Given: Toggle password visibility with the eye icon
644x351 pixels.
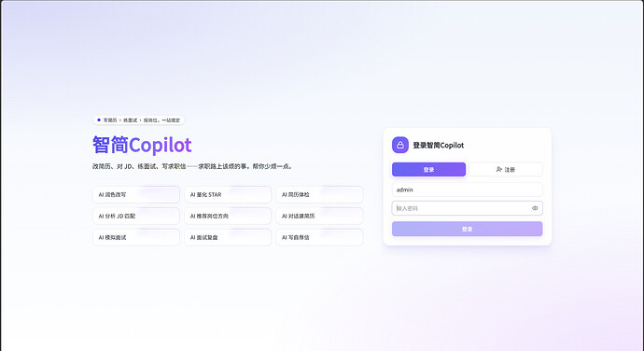Looking at the screenshot, I should tap(535, 208).
